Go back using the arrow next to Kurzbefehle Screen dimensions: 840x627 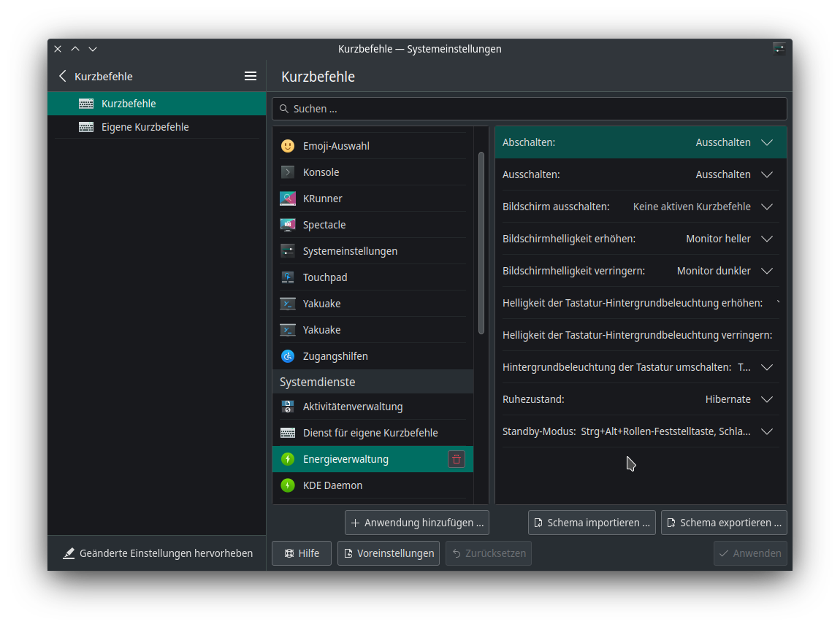click(62, 76)
